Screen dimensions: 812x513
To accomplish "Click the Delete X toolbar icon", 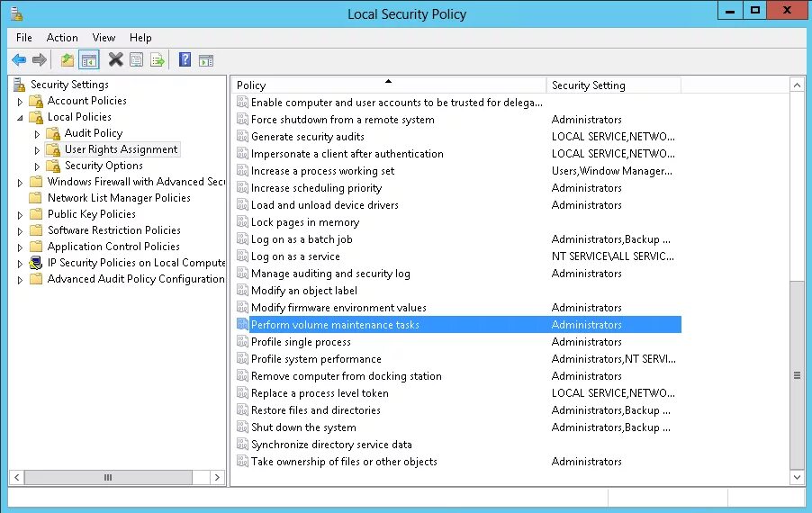I will click(x=115, y=60).
